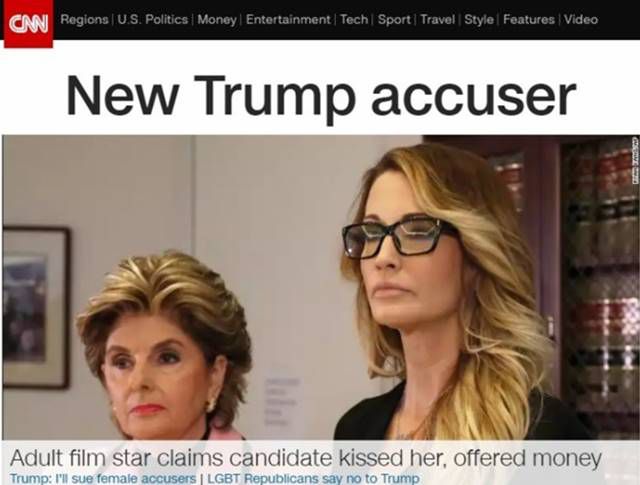The image size is (640, 485).
Task: Open the Tech section
Action: pyautogui.click(x=354, y=19)
